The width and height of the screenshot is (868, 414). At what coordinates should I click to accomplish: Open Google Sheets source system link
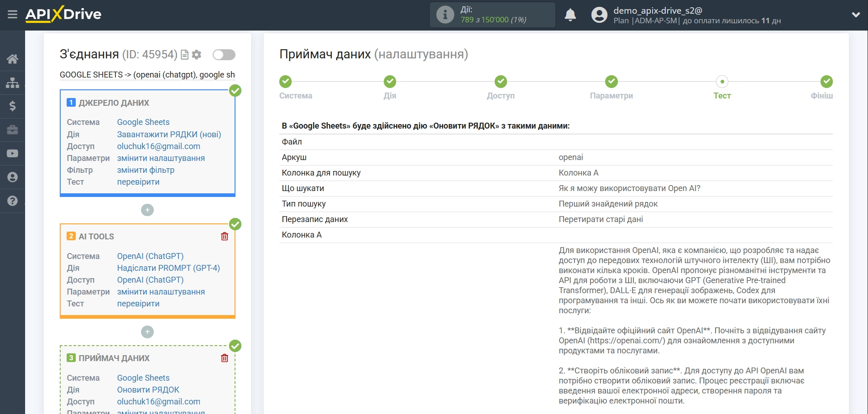point(143,122)
